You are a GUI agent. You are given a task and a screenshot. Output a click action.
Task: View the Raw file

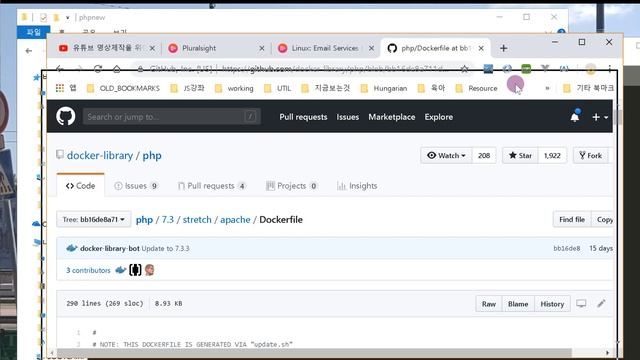pos(489,304)
